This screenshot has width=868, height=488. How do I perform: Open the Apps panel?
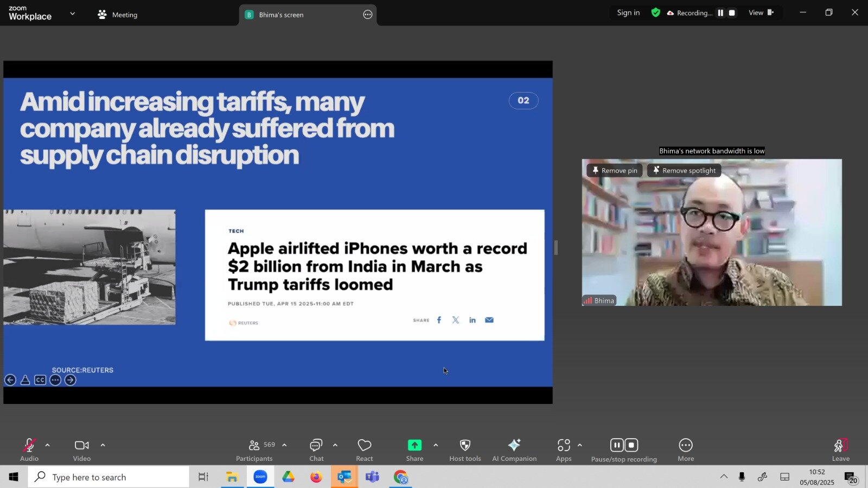(x=564, y=450)
